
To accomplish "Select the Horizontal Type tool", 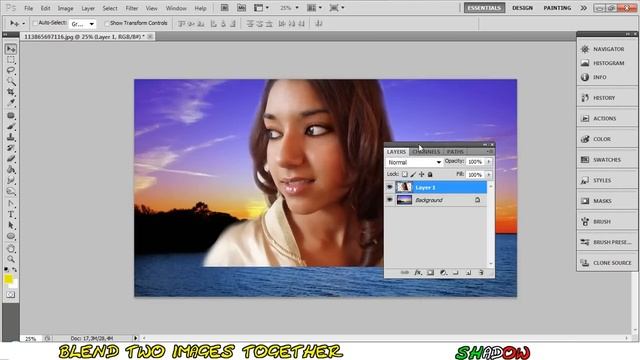I will point(11,215).
